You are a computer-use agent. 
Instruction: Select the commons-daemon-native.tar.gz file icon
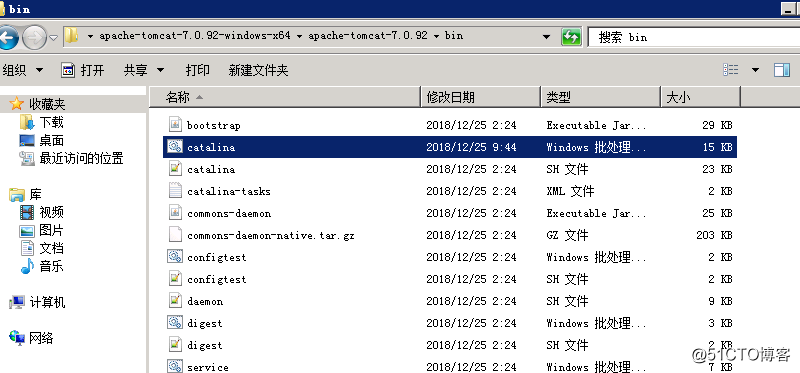click(x=175, y=234)
